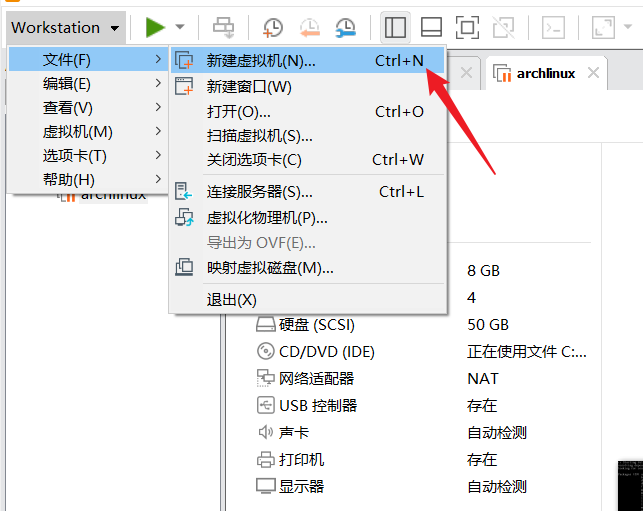643x511 pixels.
Task: Toggle the thumbnail bar view
Action: (x=431, y=27)
